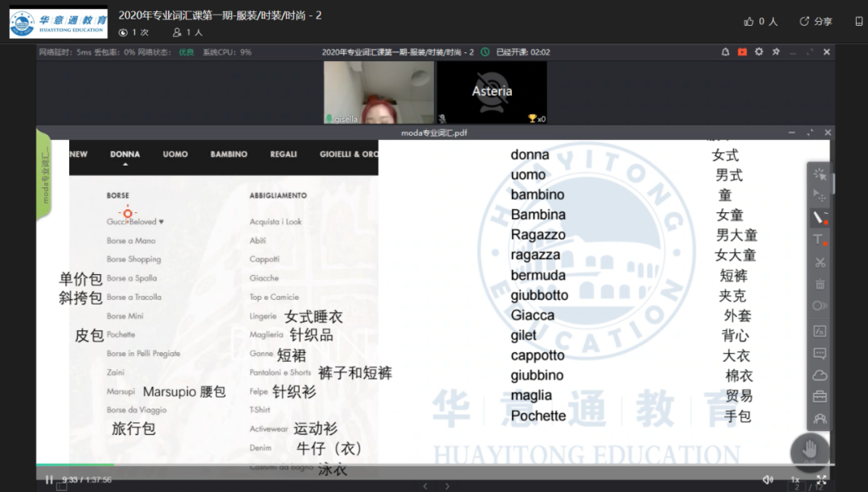
Task: Click the thumbs-up like icon
Action: tap(748, 21)
